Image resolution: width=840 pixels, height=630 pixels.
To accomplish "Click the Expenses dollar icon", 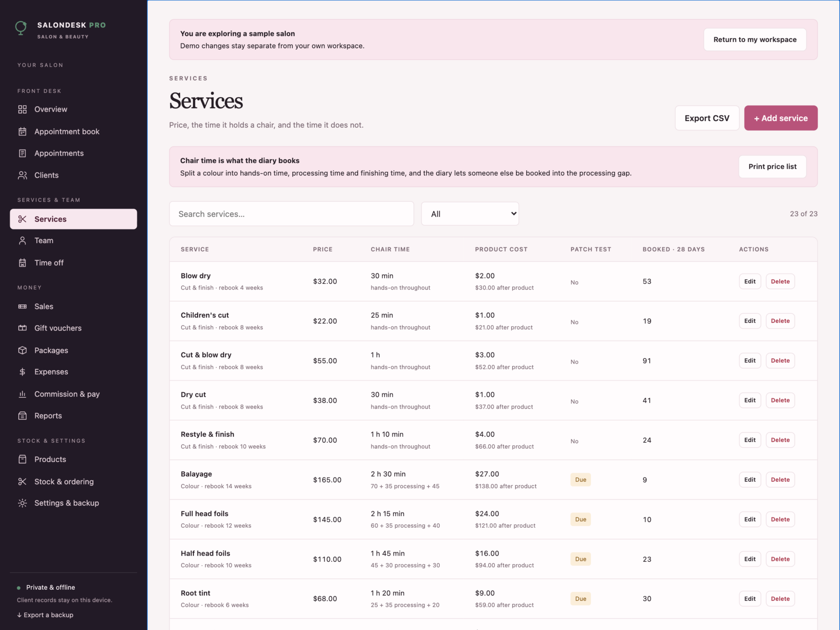I will [22, 372].
